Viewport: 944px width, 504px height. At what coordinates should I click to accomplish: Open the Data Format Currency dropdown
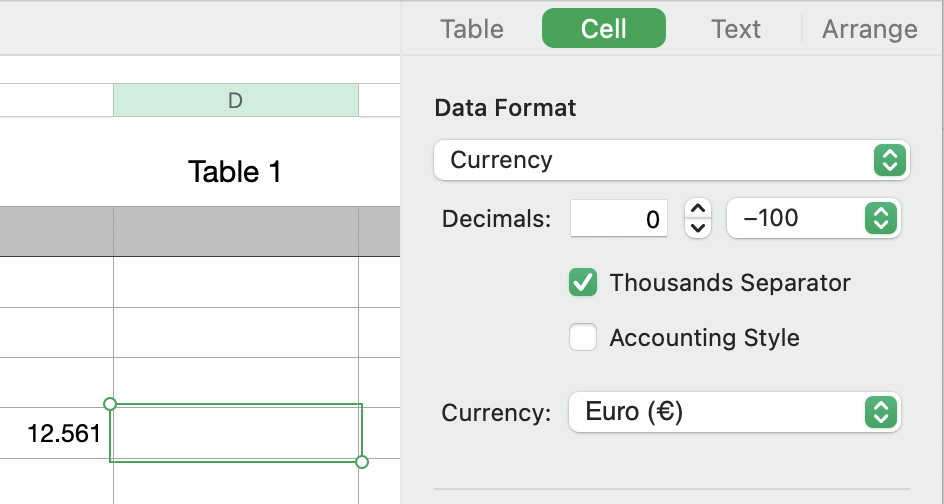671,160
